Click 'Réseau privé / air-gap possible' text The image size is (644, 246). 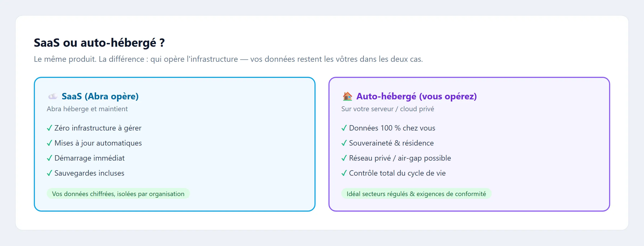[x=400, y=158]
